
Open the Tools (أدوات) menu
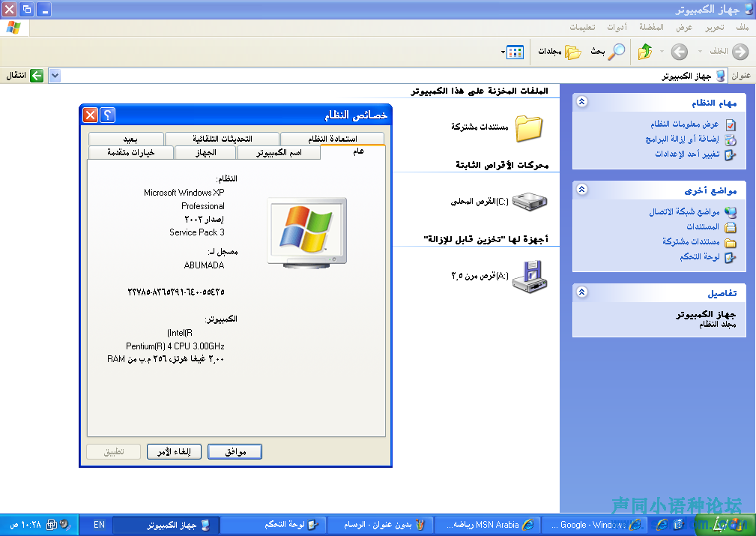(617, 27)
